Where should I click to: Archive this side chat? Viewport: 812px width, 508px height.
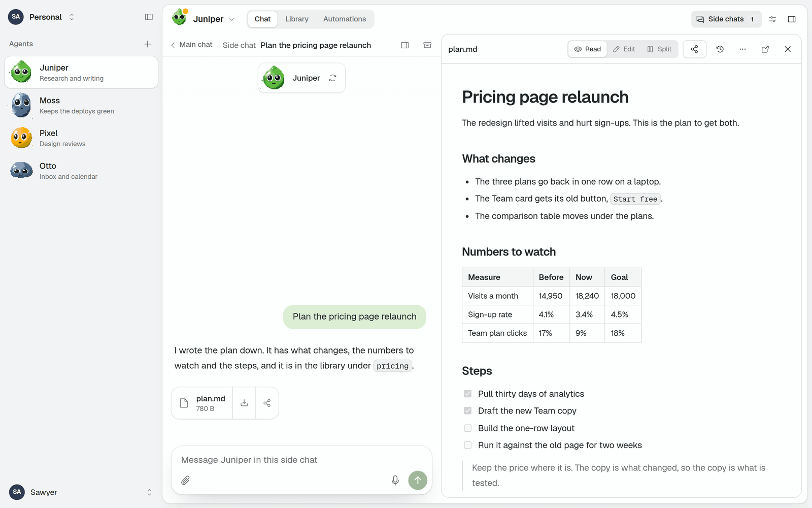[427, 45]
